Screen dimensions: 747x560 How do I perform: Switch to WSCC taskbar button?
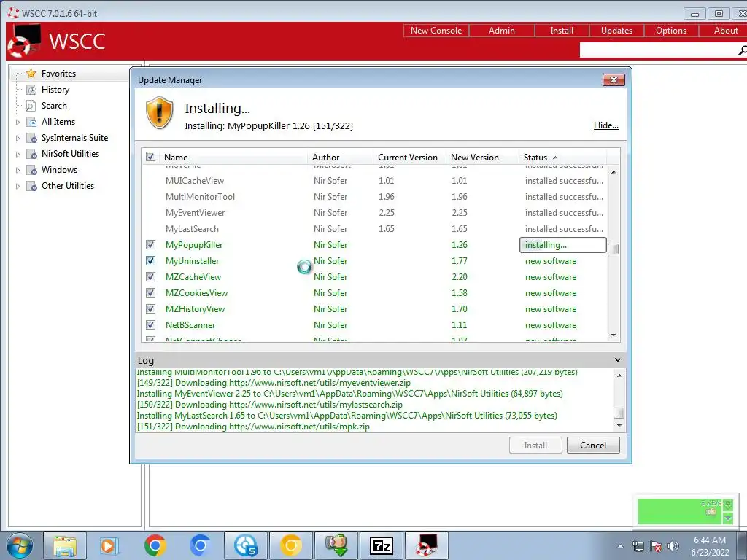[426, 545]
